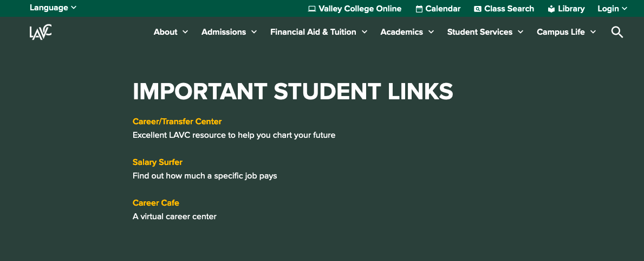
Task: Expand the Admissions menu chevron
Action: (254, 32)
